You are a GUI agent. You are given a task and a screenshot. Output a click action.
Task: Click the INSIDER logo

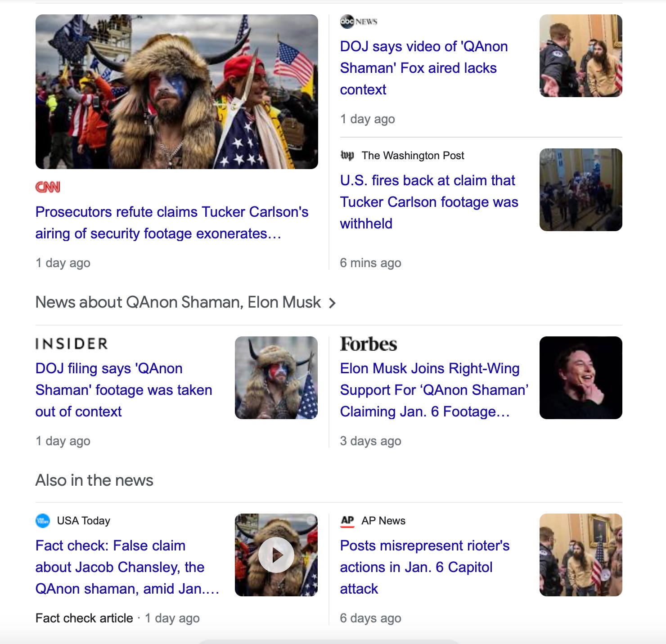click(72, 344)
